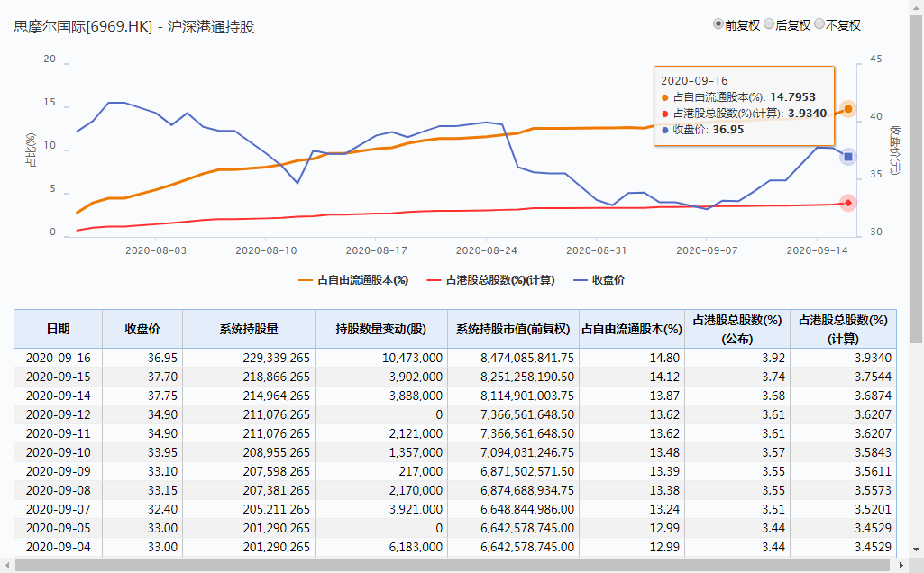This screenshot has width=924, height=573.
Task: Click the 收盘价 table column header
Action: click(x=142, y=329)
